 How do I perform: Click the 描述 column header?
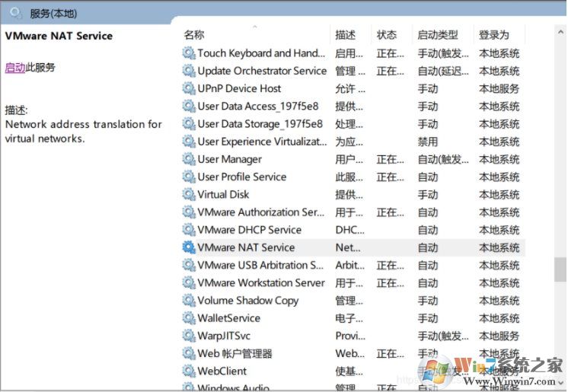[x=346, y=35]
